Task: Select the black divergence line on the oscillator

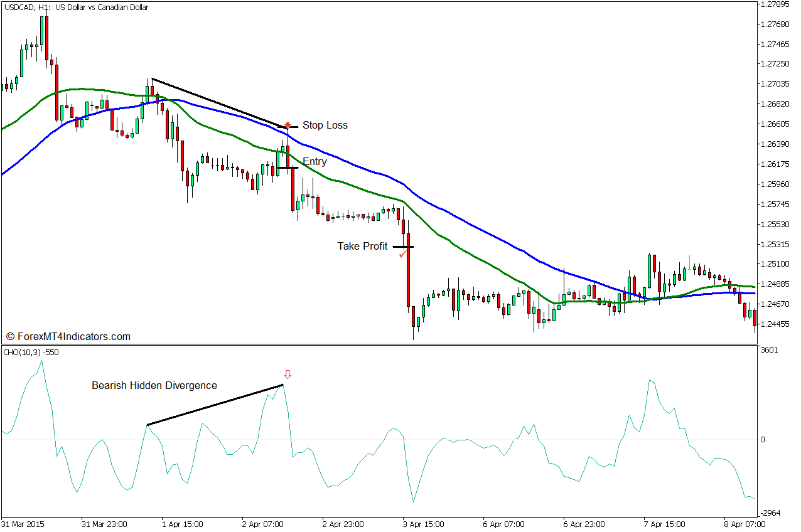Action: (215, 405)
